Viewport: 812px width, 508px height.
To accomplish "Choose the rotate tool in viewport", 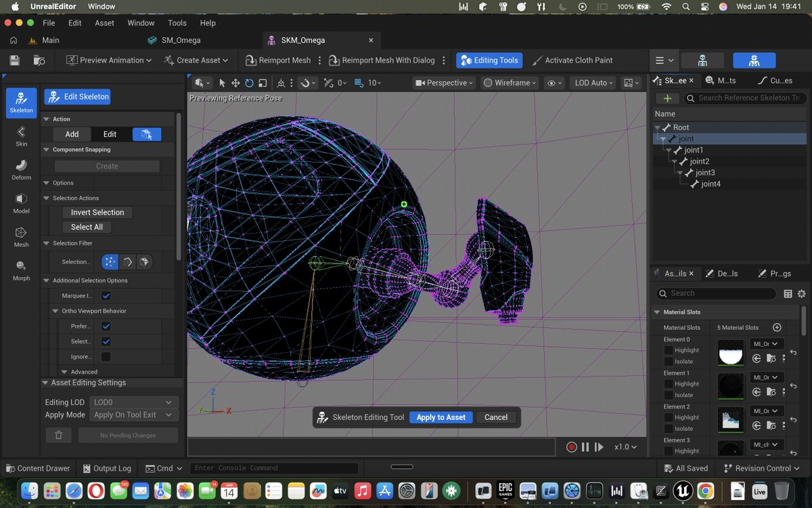I will 249,83.
